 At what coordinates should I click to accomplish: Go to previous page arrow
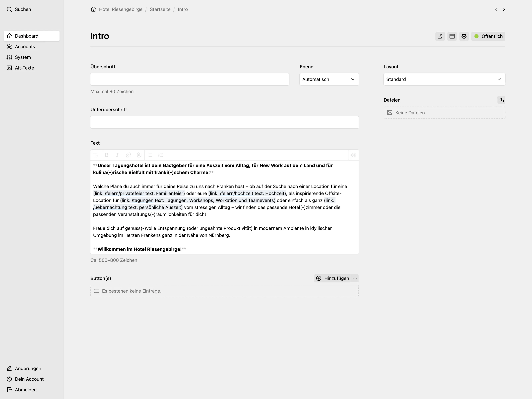pyautogui.click(x=496, y=9)
